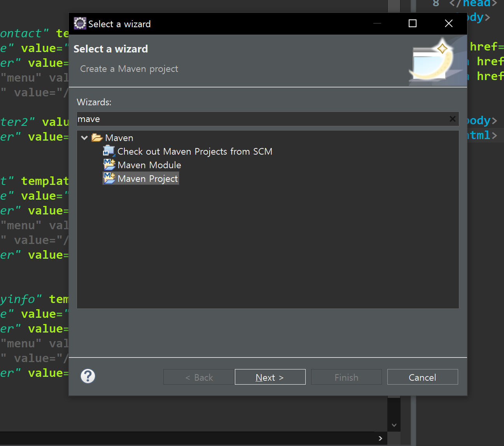Select the Maven Module entry
Viewport: 504px width, 446px height.
[149, 165]
